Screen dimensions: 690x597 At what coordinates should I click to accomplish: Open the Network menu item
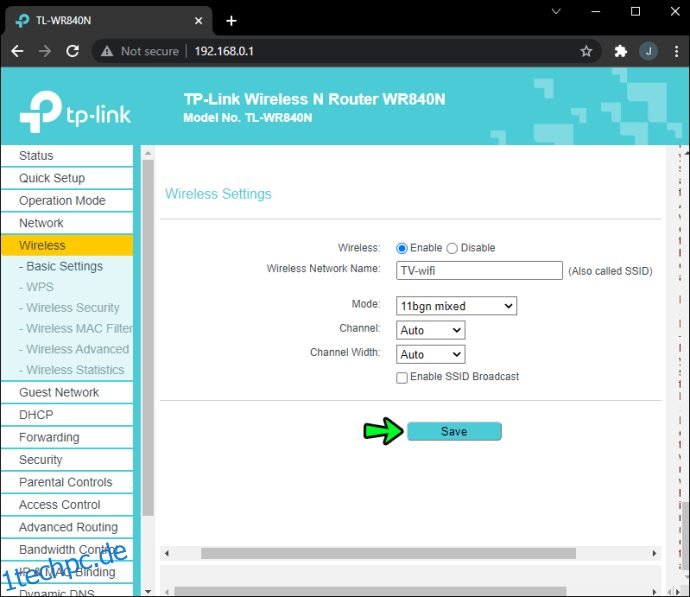[x=67, y=223]
